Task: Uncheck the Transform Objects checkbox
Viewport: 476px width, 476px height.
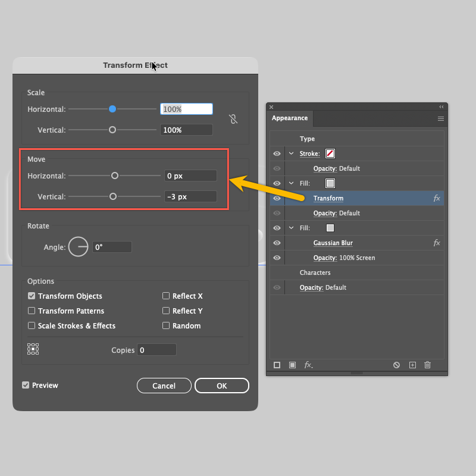Action: pyautogui.click(x=32, y=296)
